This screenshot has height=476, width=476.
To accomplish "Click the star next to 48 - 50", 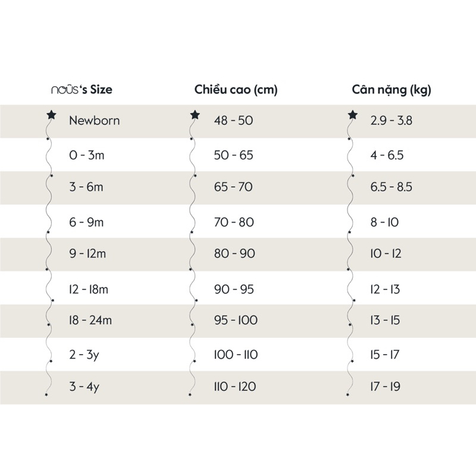I will pos(195,114).
